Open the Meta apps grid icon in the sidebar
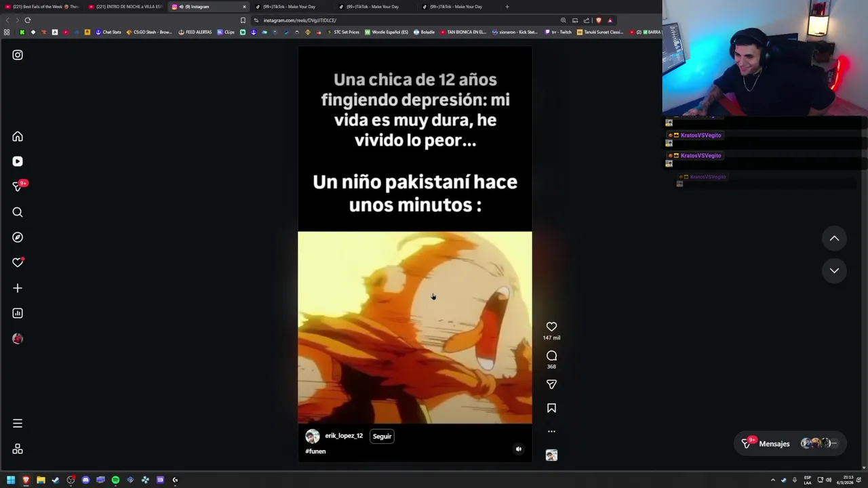The width and height of the screenshot is (868, 488). tap(18, 449)
